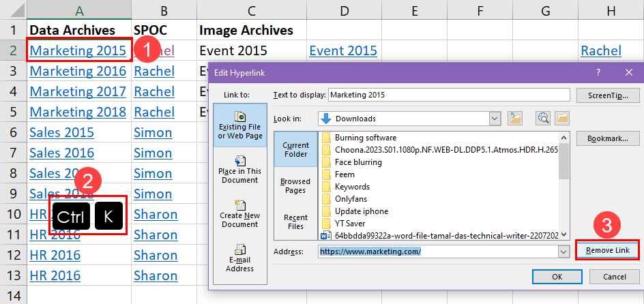Select the Face blurring folder
The image size is (644, 304).
pos(352,162)
